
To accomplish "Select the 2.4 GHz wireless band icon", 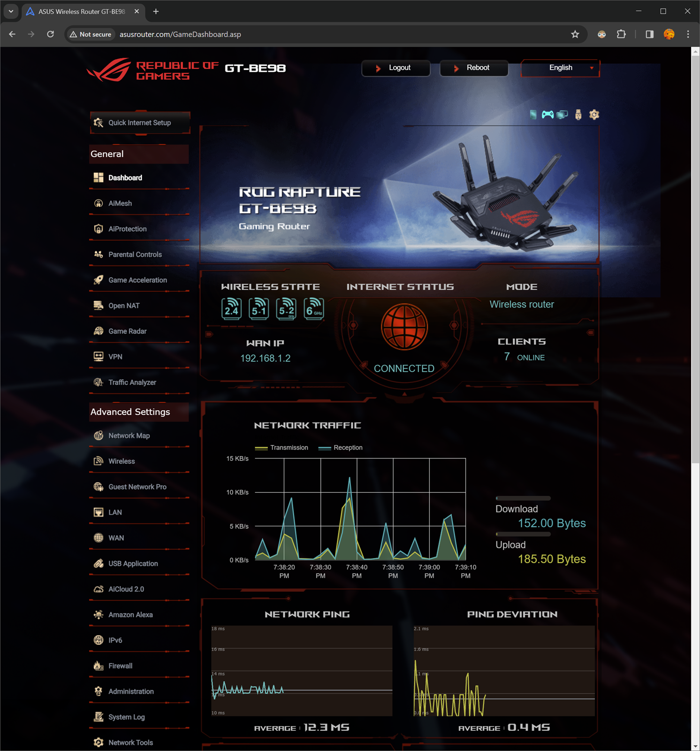I will click(x=231, y=309).
